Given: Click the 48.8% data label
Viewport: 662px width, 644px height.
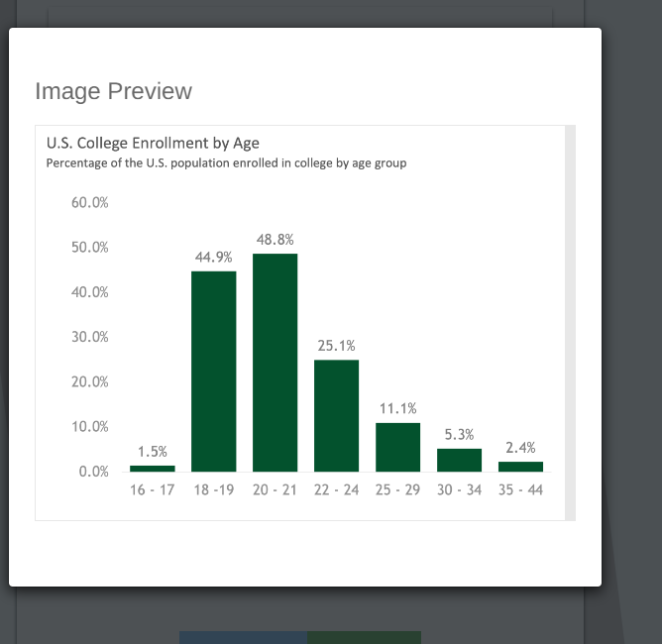Looking at the screenshot, I should coord(275,240).
